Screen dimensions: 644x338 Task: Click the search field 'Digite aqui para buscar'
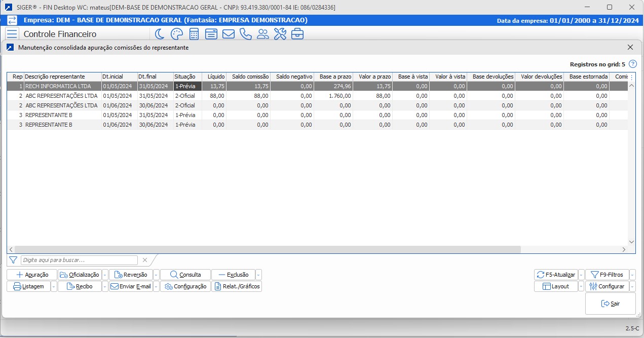click(x=79, y=260)
